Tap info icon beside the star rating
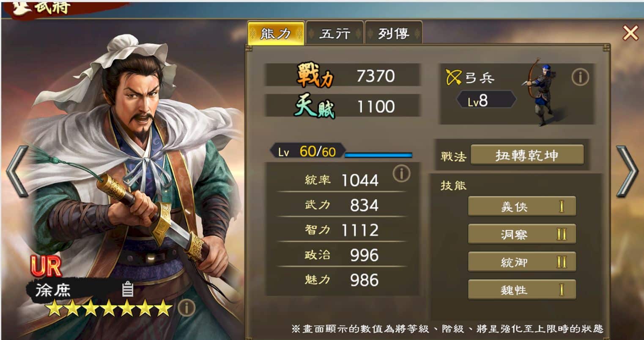 point(186,308)
